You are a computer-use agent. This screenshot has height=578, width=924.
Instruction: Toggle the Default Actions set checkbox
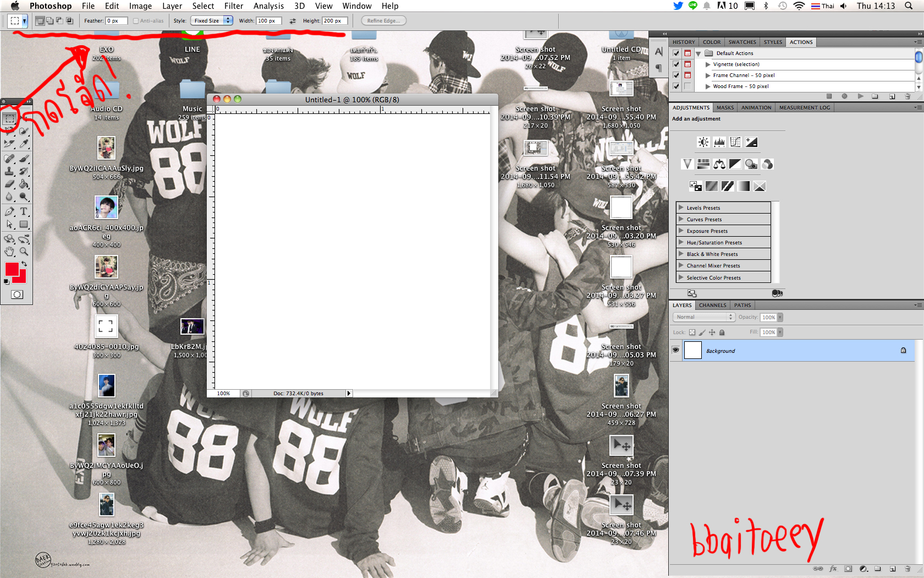tap(676, 53)
